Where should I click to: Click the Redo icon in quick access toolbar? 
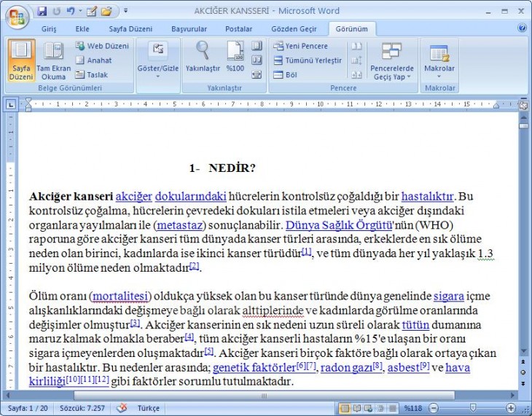tap(56, 11)
